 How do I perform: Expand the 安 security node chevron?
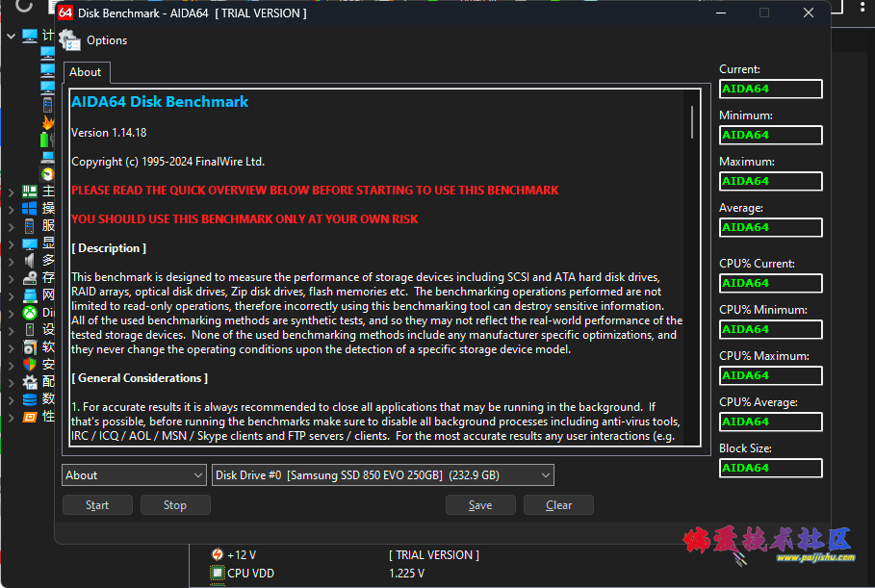tap(11, 365)
